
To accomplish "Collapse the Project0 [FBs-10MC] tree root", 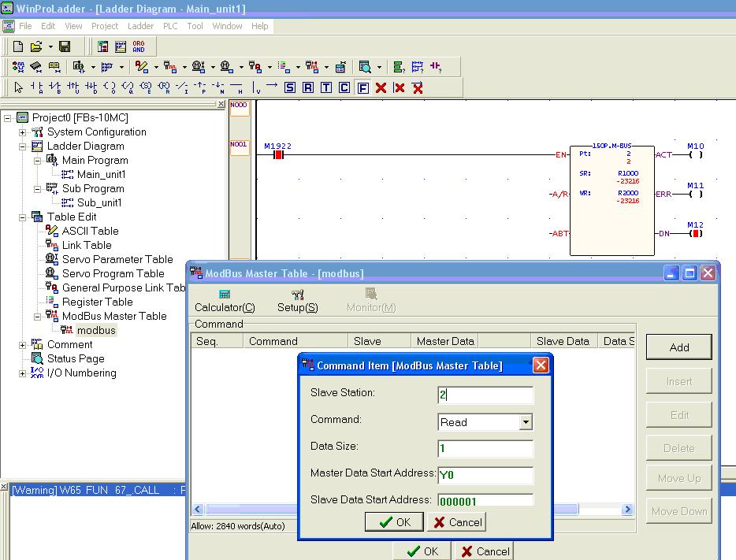I will coord(8,118).
